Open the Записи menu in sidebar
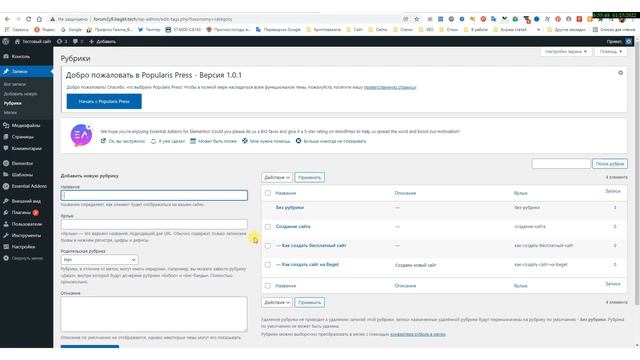 tap(27, 71)
